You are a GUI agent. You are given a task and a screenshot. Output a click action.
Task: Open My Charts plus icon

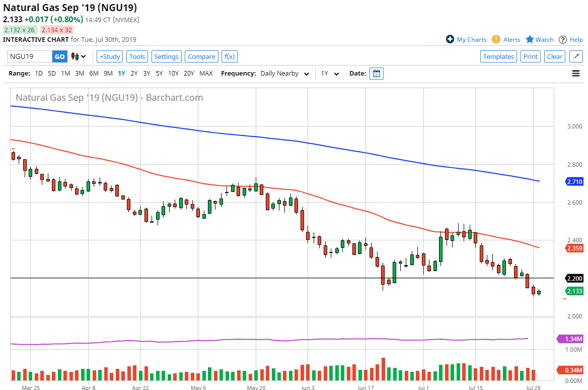click(450, 39)
